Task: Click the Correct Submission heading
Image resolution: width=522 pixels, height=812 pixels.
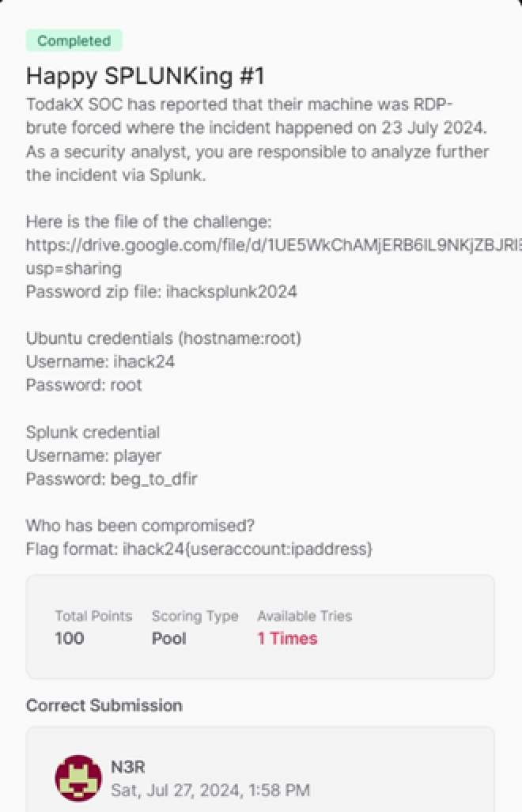Action: (104, 705)
